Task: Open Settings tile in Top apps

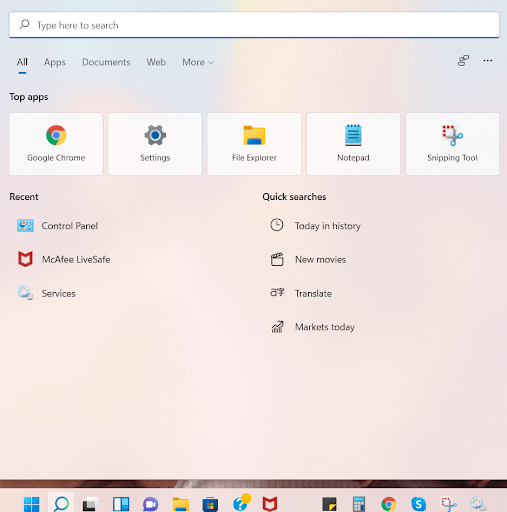Action: [x=155, y=144]
